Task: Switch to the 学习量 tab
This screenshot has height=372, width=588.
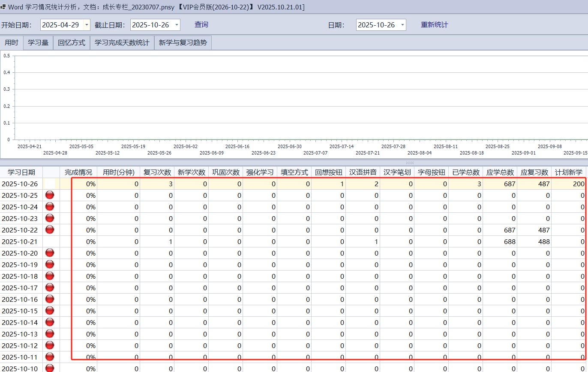Action: [x=38, y=43]
